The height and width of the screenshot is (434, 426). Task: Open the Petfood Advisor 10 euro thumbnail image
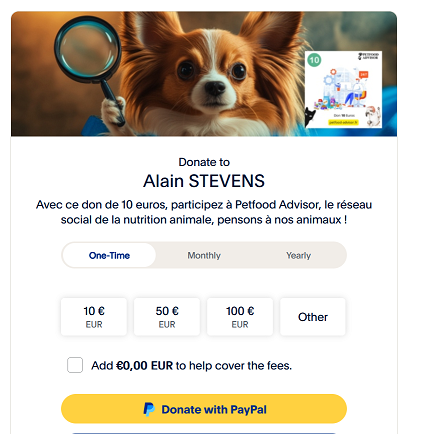(x=343, y=89)
